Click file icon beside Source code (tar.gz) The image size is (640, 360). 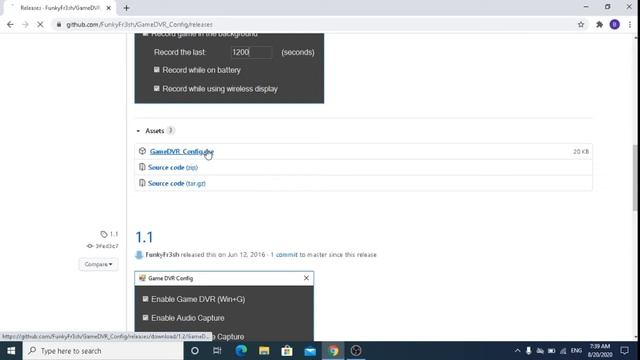tap(142, 183)
